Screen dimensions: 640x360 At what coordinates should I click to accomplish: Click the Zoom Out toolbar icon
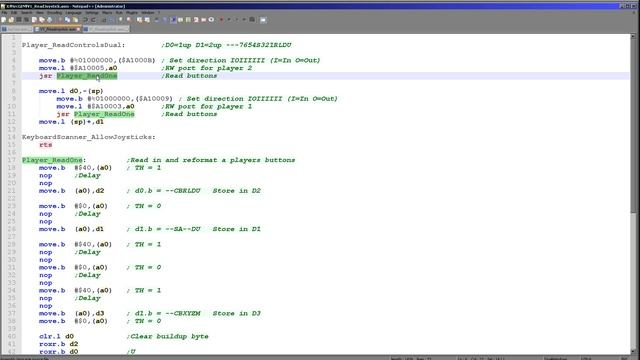point(129,20)
